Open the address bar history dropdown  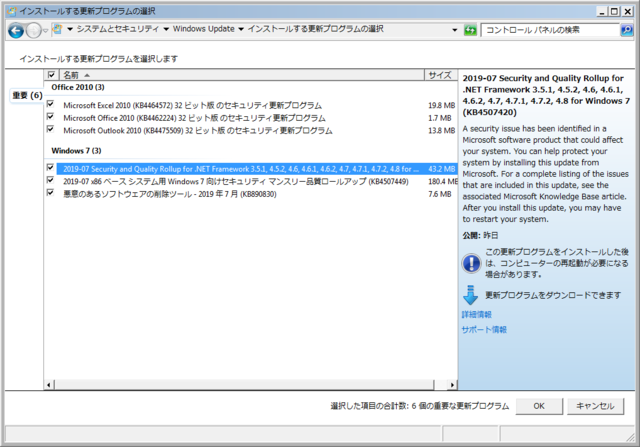tap(455, 30)
